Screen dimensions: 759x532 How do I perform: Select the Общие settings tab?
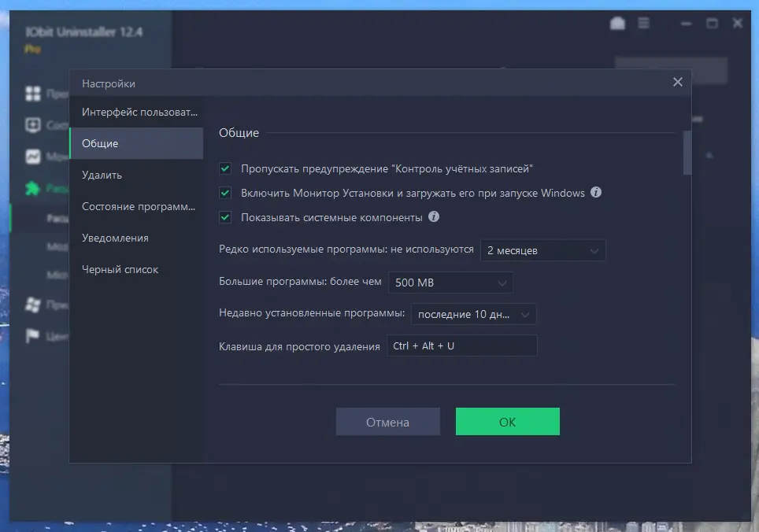pyautogui.click(x=136, y=144)
